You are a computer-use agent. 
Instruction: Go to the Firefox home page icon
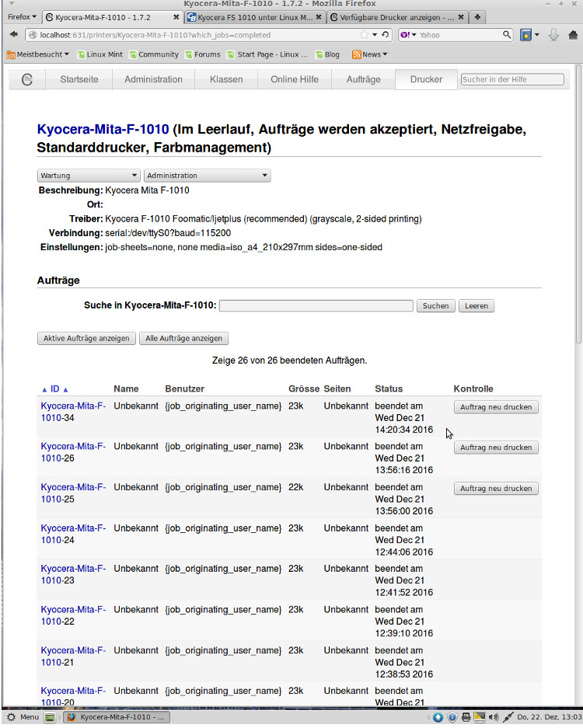click(573, 35)
